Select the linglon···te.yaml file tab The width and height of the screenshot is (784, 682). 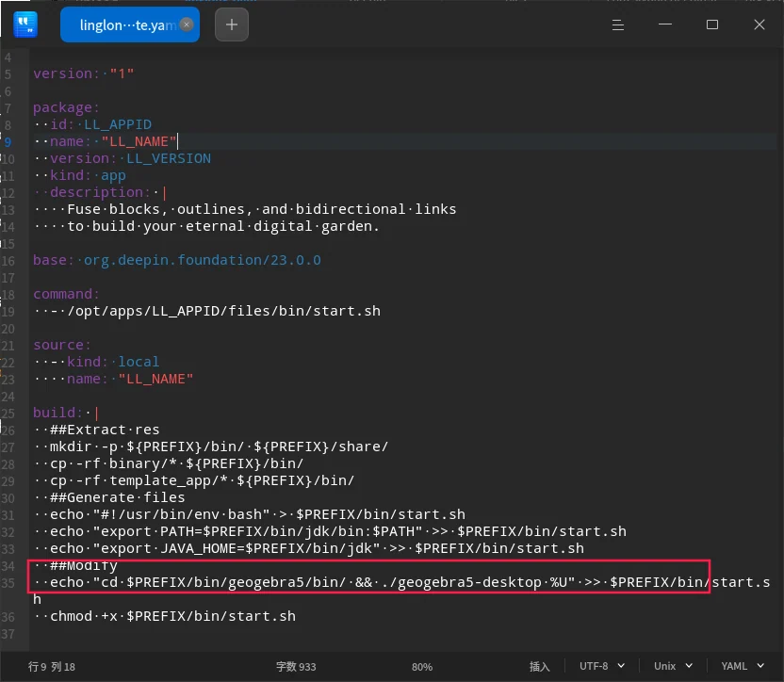(x=129, y=24)
